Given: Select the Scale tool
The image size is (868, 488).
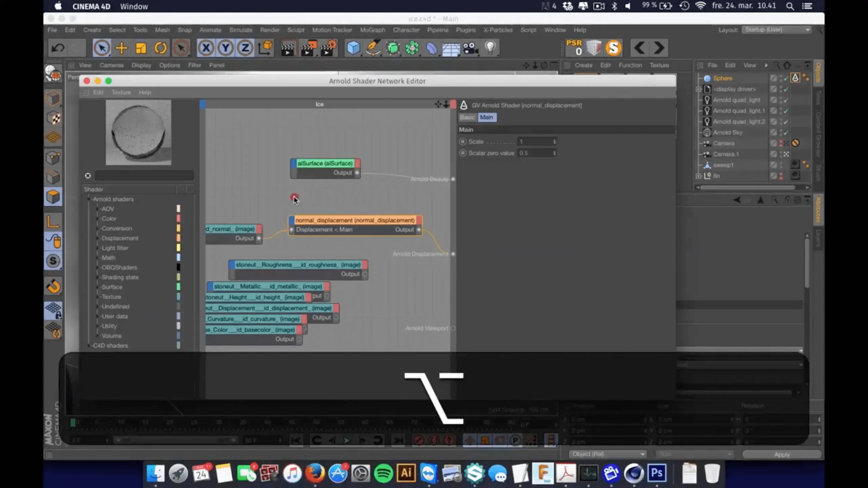Looking at the screenshot, I should click(141, 48).
